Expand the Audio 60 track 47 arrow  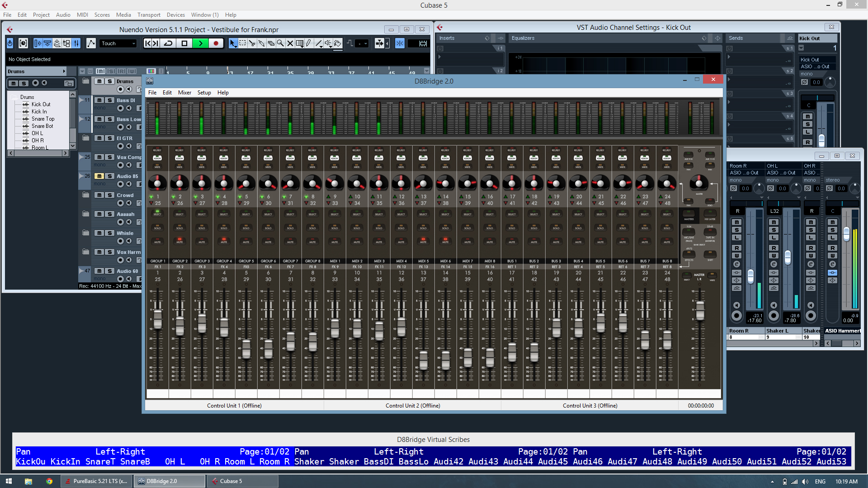[81, 271]
